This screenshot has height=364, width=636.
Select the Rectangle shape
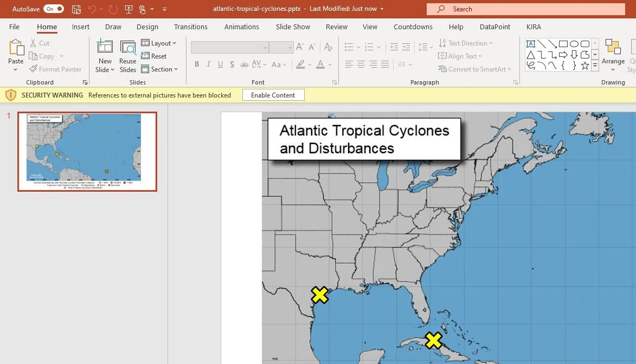[x=563, y=44]
